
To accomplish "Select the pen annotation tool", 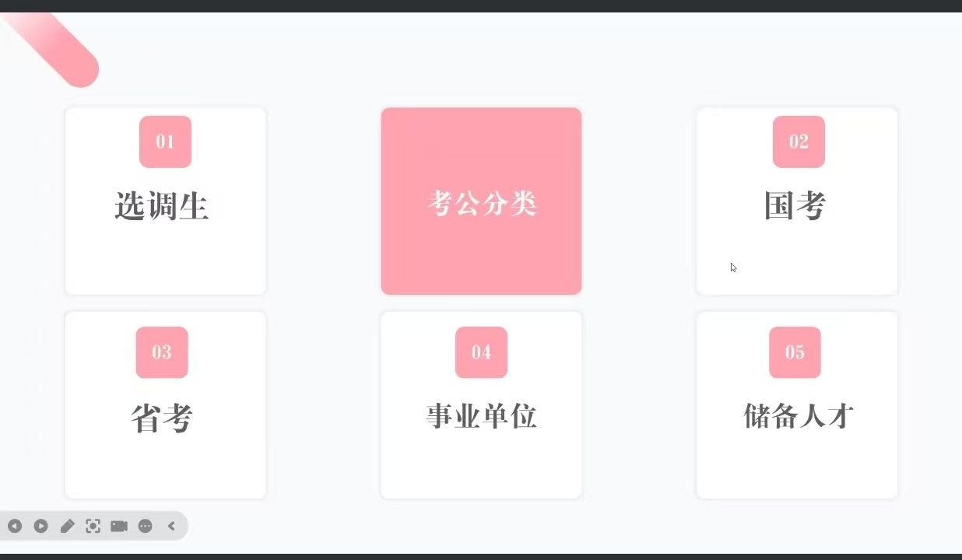I will tap(67, 527).
